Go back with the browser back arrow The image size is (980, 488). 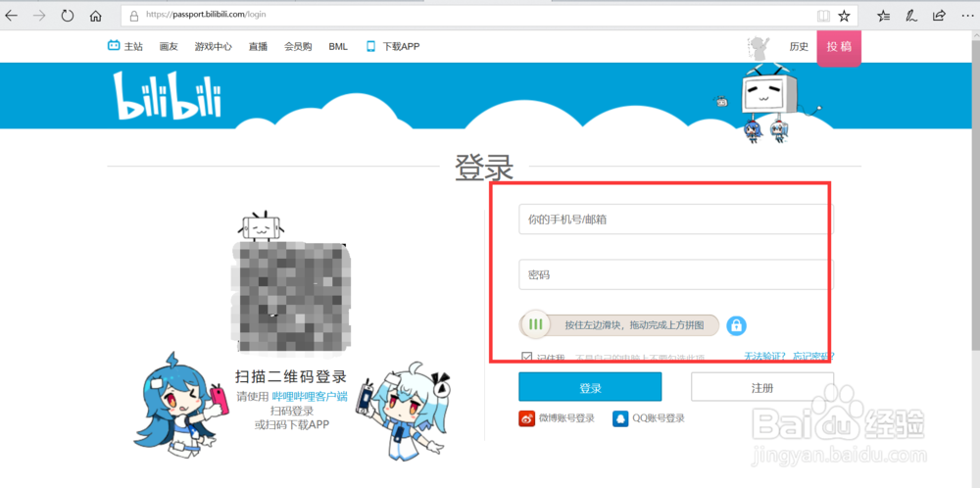tap(11, 16)
